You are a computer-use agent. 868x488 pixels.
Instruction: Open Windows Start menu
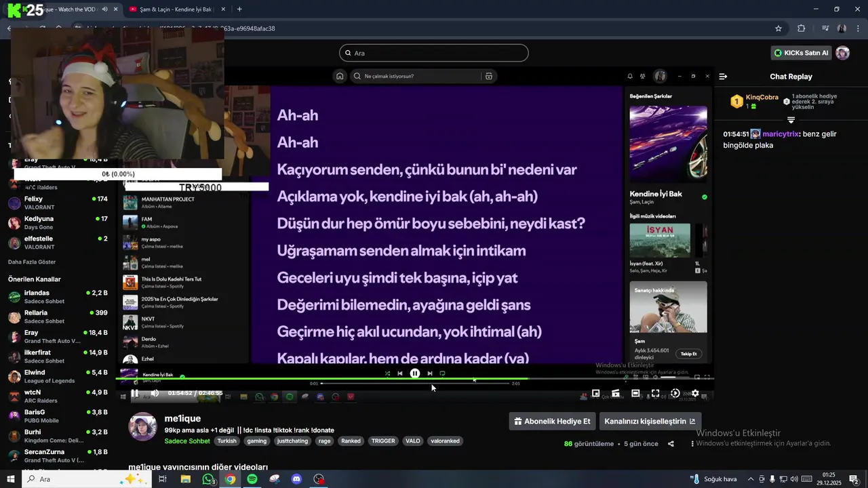pos(11,479)
